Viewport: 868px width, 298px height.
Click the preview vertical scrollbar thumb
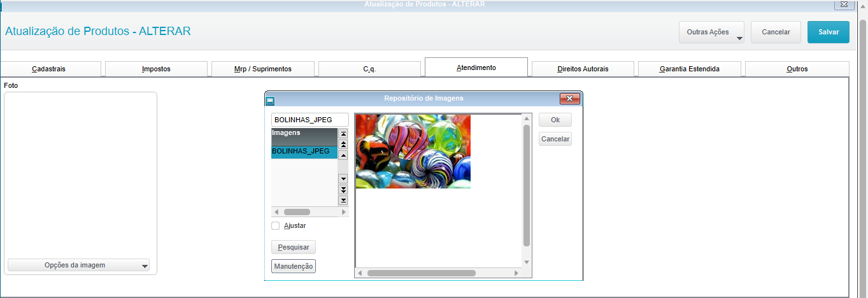(526, 185)
